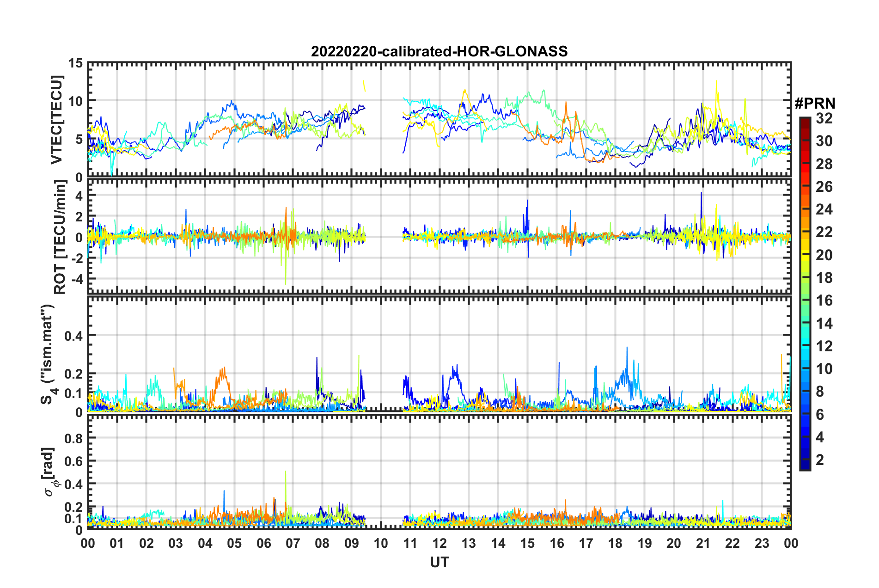879x588 pixels.
Task: Click colorbar tick label 12
Action: 824,346
